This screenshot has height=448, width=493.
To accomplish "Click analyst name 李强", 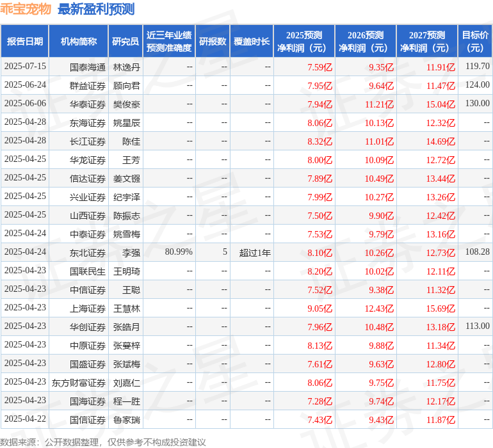I will (x=131, y=253).
